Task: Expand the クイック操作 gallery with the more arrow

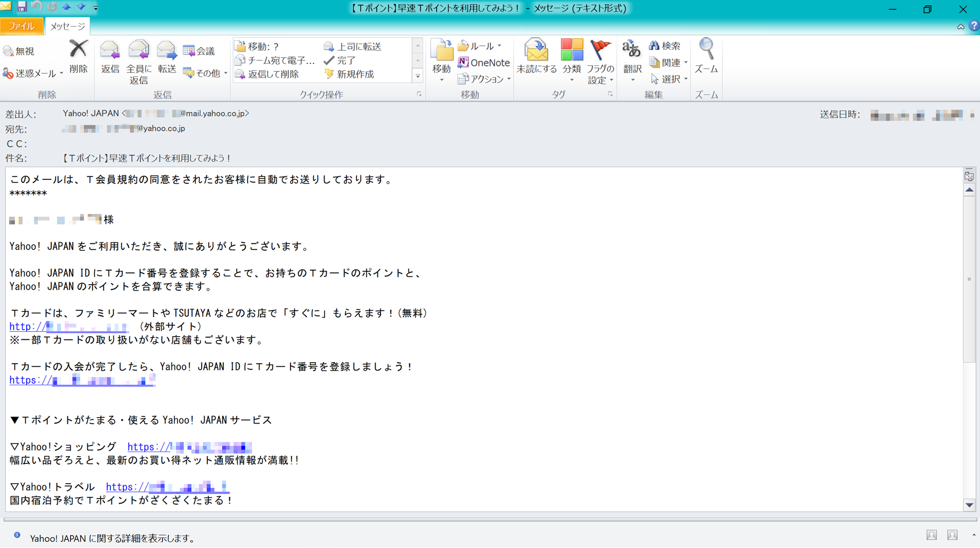Action: (417, 76)
